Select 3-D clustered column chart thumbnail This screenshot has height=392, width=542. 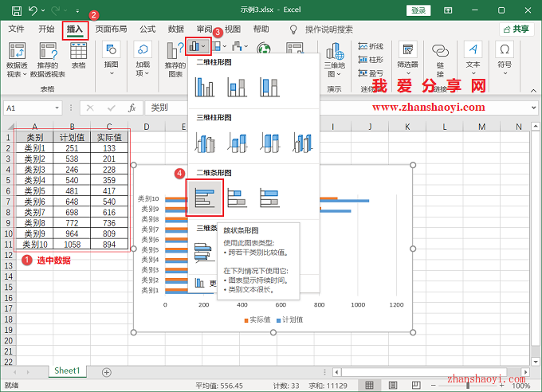tap(205, 143)
